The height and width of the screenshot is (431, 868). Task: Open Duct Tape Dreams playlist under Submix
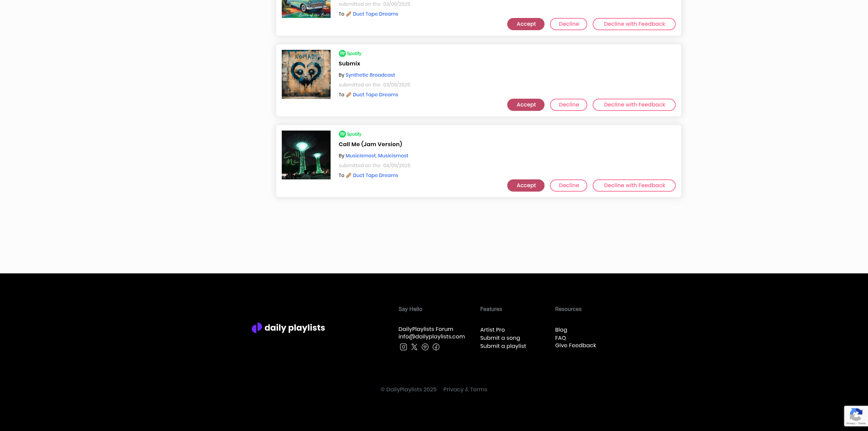click(x=375, y=95)
